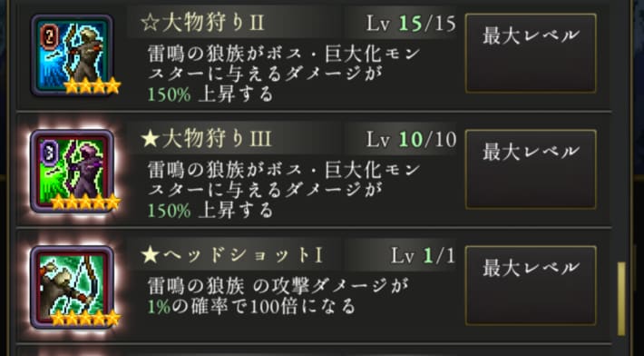The height and width of the screenshot is (356, 644).
Task: Click the hollow star beside 大物狩りII
Action: point(150,24)
